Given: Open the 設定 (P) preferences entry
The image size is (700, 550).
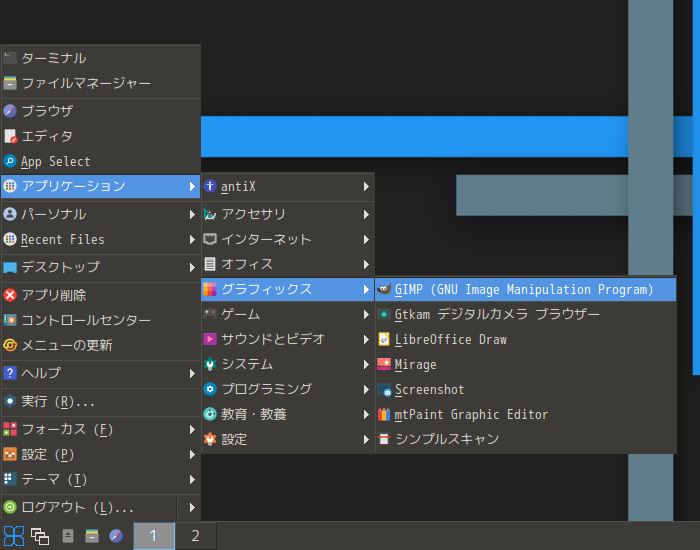Looking at the screenshot, I should (x=100, y=454).
